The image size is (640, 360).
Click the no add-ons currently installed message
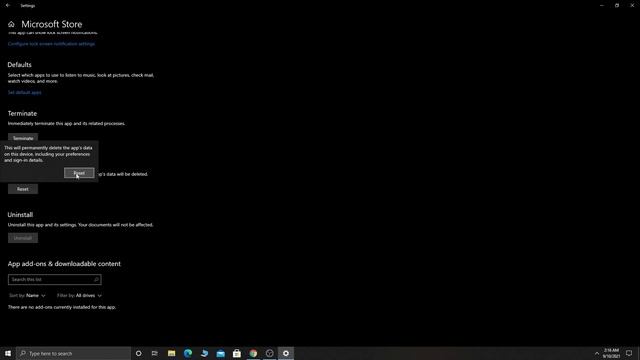click(62, 307)
